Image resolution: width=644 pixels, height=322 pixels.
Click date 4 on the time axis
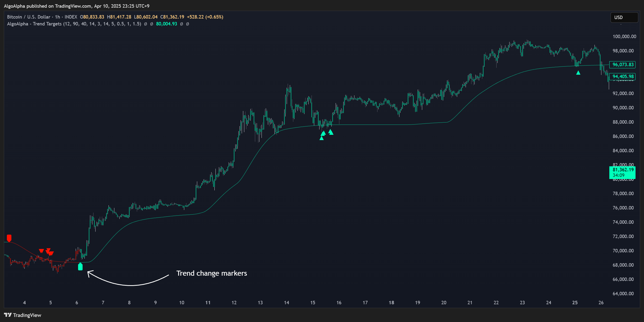click(x=24, y=303)
